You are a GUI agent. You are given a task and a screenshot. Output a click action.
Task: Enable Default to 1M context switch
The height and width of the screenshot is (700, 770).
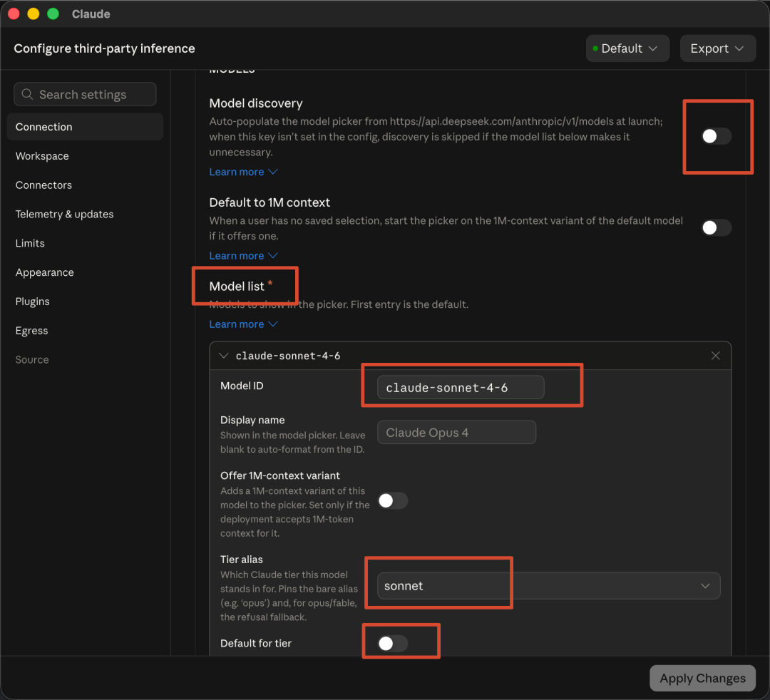tap(717, 227)
